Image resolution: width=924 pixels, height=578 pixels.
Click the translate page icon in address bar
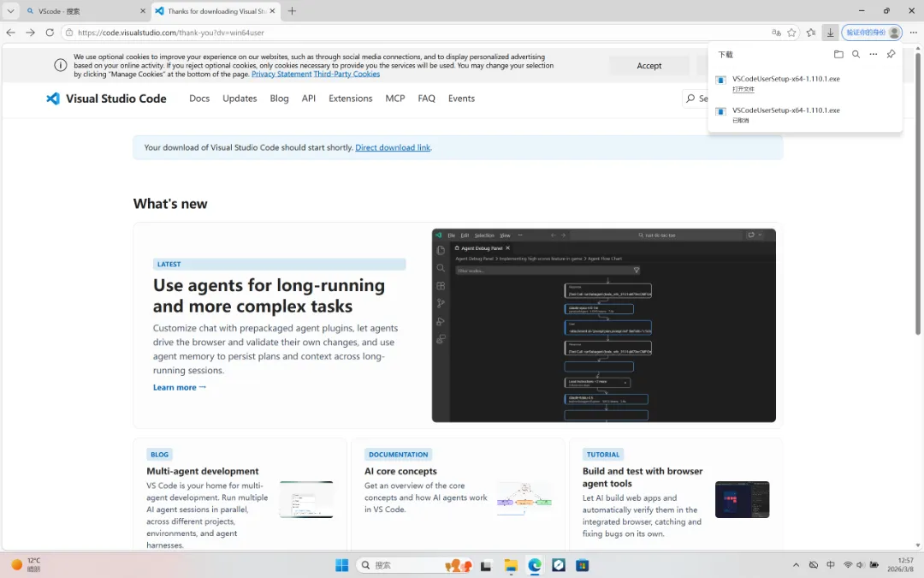[x=776, y=33]
